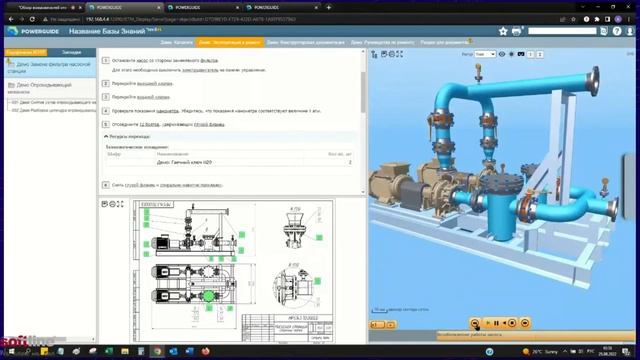Click the PowerGuide logo in the header
Screen dimensions: 640x360
(x=33, y=31)
